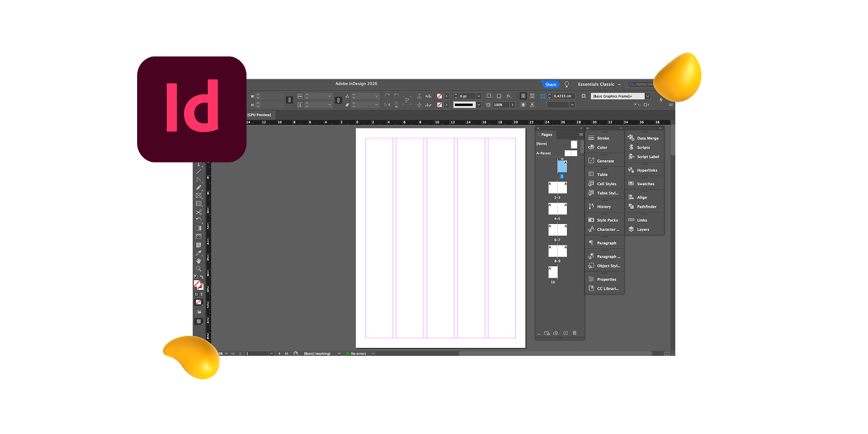The height and width of the screenshot is (434, 868).
Task: Select spread 2–3 thumbnail
Action: point(558,187)
